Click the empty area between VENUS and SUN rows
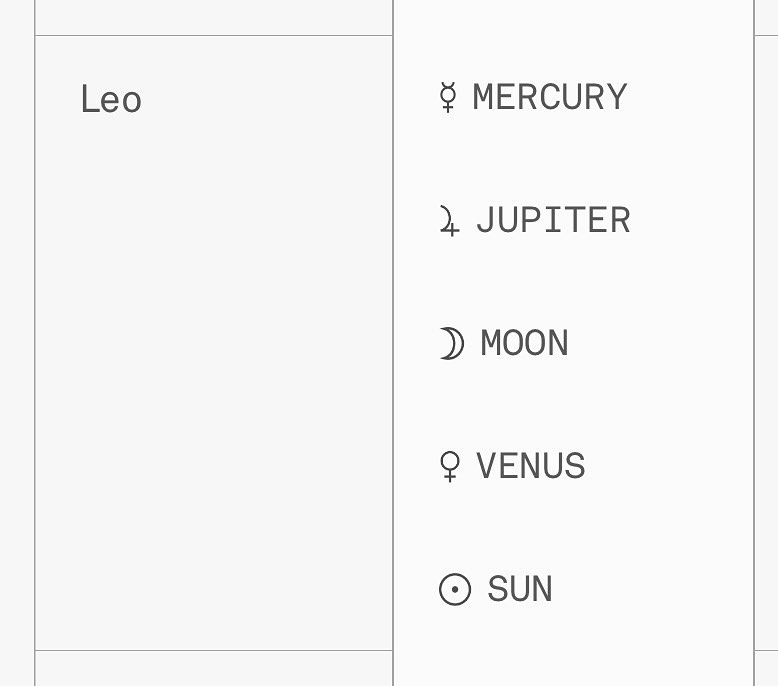778x686 pixels. 573,528
